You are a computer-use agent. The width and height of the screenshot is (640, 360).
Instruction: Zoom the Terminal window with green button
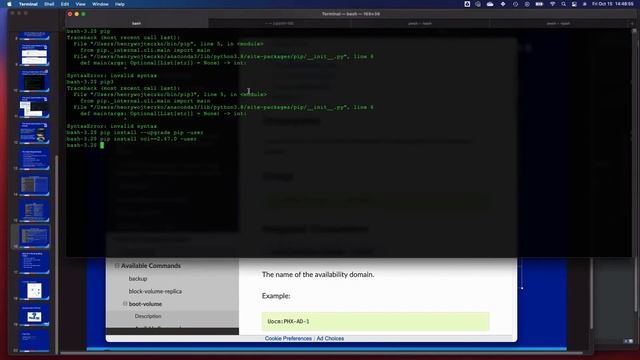tap(83, 14)
